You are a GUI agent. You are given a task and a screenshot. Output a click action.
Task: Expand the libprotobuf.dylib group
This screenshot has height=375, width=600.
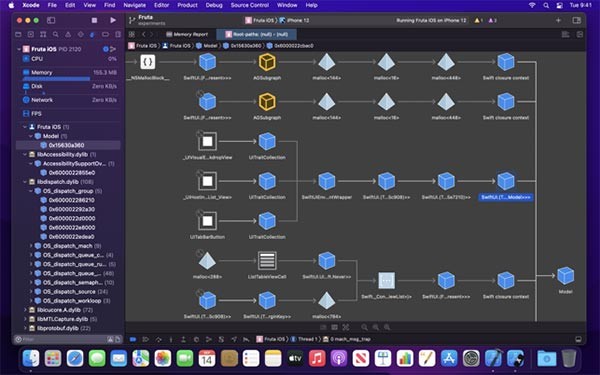click(x=25, y=328)
